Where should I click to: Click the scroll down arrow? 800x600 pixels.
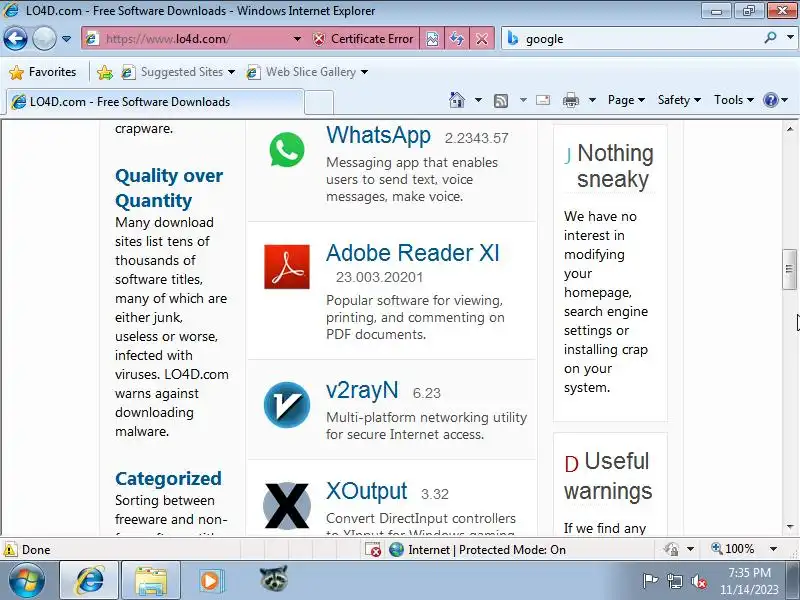pos(790,527)
